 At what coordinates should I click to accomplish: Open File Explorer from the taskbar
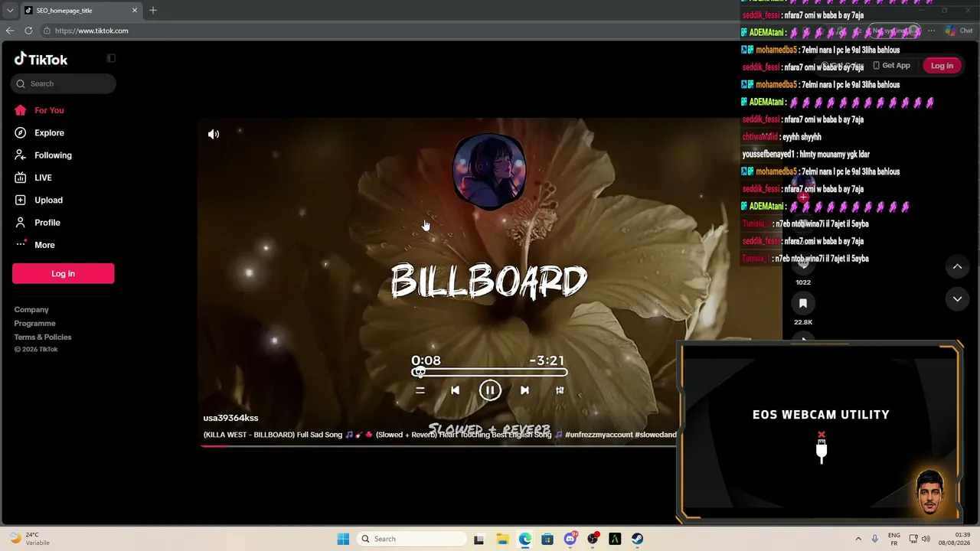pyautogui.click(x=502, y=539)
